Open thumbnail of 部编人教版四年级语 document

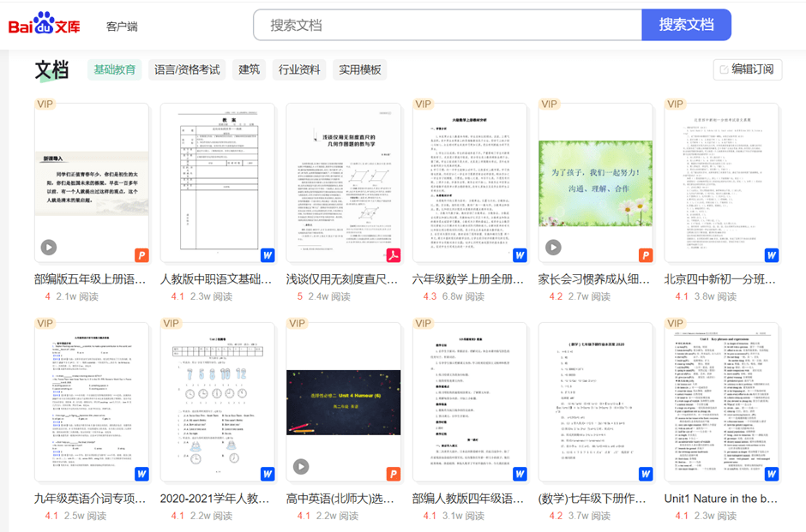pos(470,402)
